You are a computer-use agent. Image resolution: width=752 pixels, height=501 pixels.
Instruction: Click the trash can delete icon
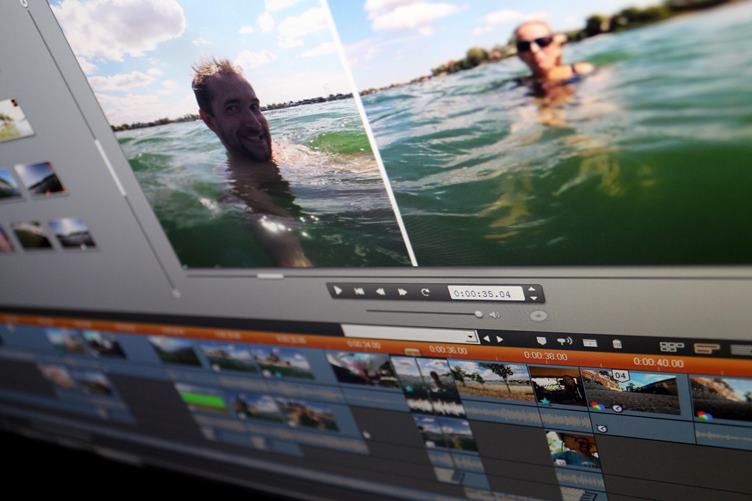click(617, 343)
